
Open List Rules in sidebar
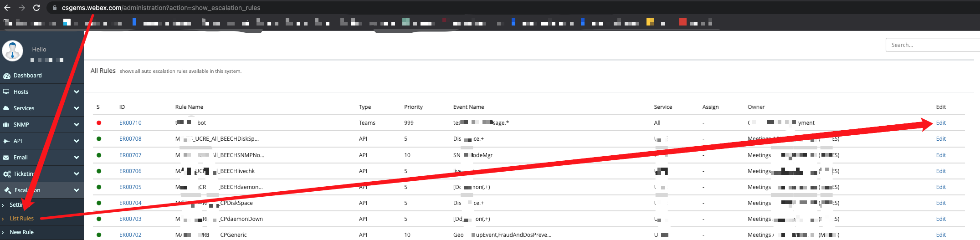(x=22, y=219)
